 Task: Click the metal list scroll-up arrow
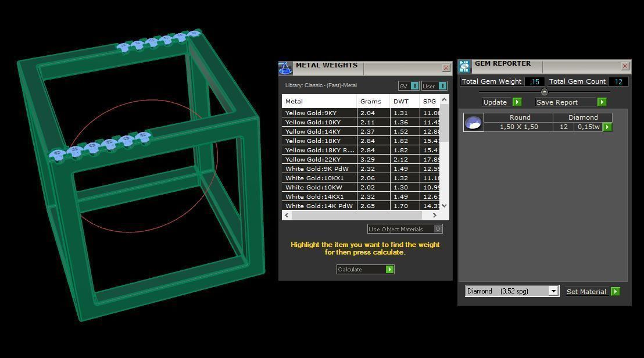444,100
